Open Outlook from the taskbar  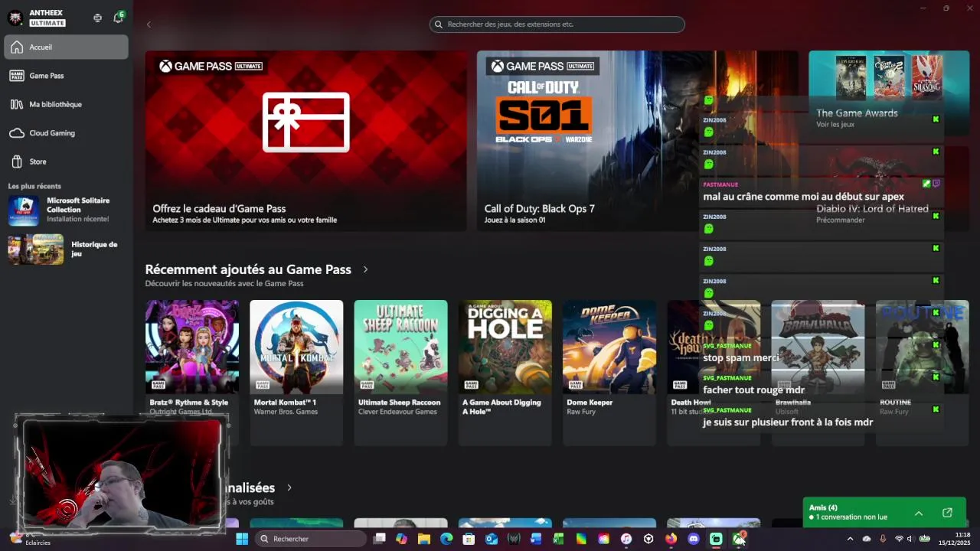coord(491,539)
